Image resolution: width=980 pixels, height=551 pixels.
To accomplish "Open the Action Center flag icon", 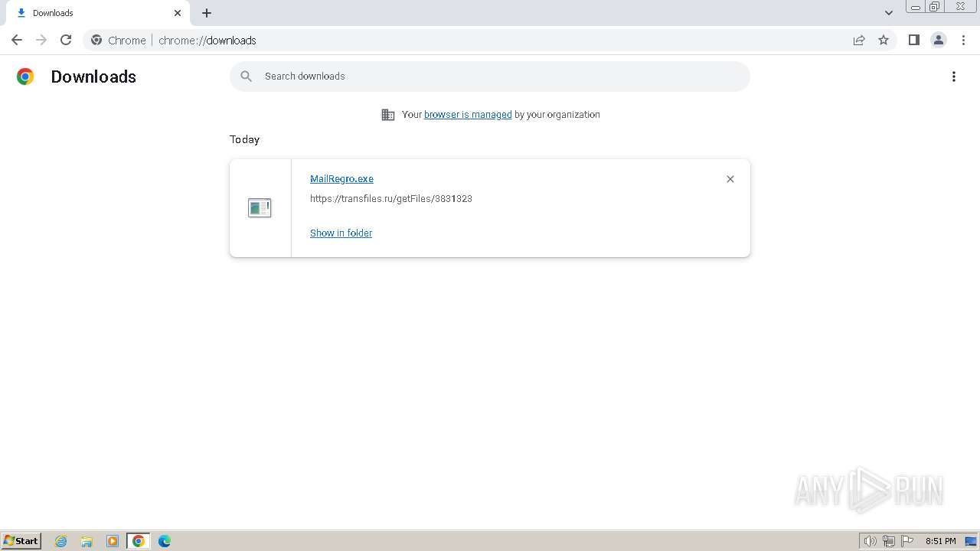I will [907, 541].
